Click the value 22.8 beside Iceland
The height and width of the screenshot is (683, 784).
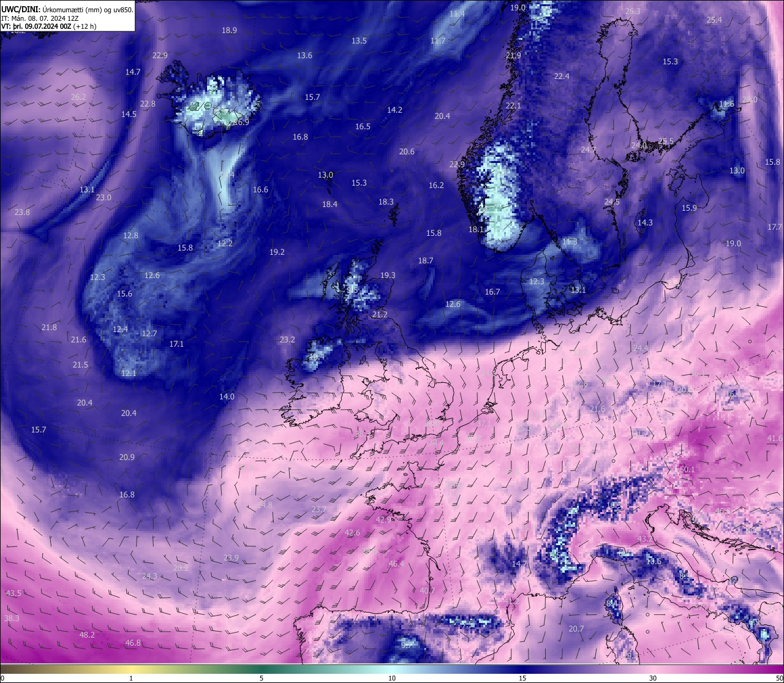[148, 104]
